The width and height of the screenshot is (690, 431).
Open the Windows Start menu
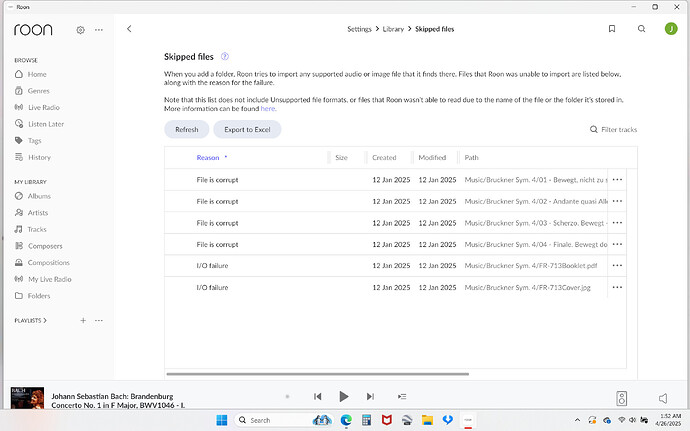coord(222,420)
